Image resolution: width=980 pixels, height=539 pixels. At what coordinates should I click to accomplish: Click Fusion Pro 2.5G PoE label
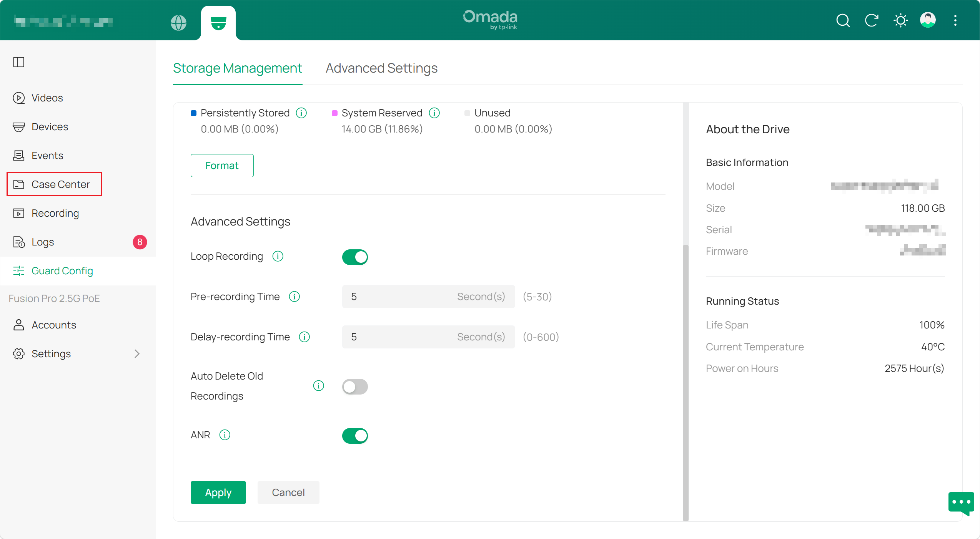tap(54, 299)
